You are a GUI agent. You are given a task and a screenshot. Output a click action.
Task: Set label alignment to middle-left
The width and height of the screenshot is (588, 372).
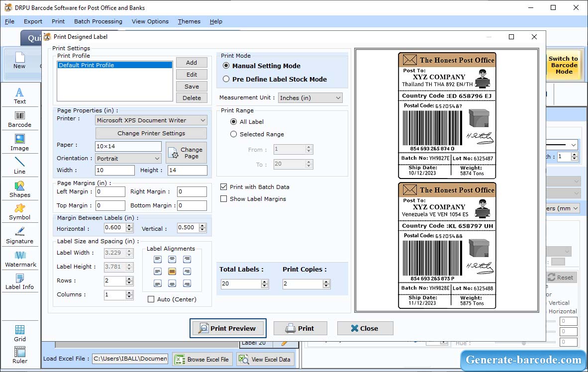(158, 272)
